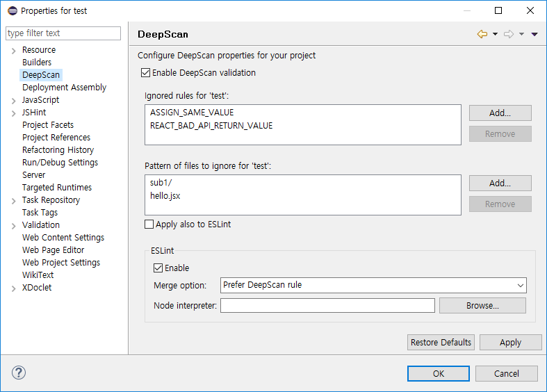Select ASSIGN_SAME_VALUE rule in list
The height and width of the screenshot is (392, 547).
(x=192, y=113)
